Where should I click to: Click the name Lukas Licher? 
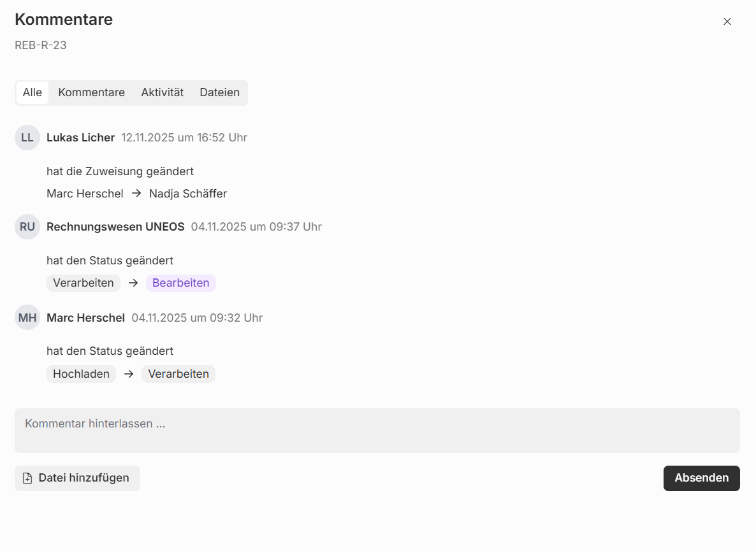pyautogui.click(x=80, y=138)
